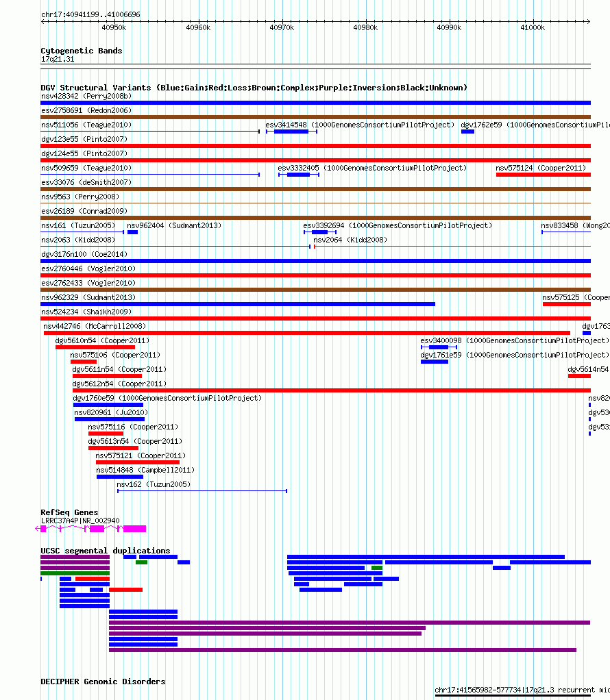
Task: Click the blue line under nsv162
Action: click(202, 491)
